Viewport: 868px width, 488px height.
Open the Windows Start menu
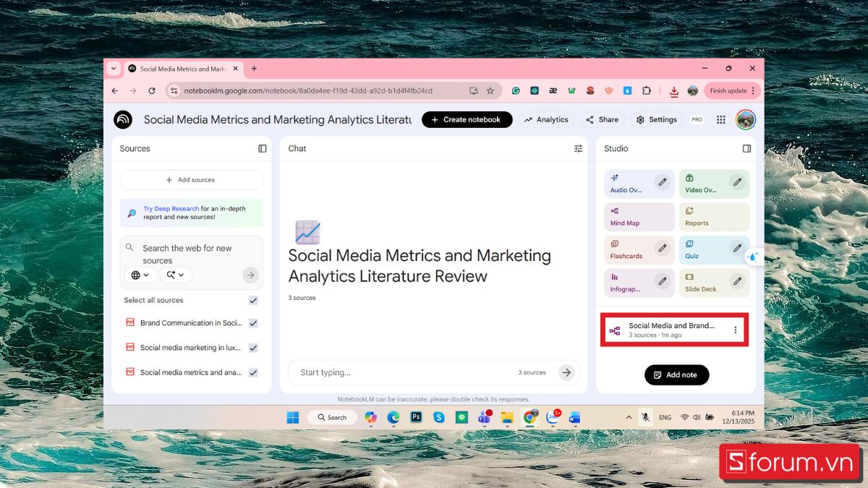click(293, 417)
